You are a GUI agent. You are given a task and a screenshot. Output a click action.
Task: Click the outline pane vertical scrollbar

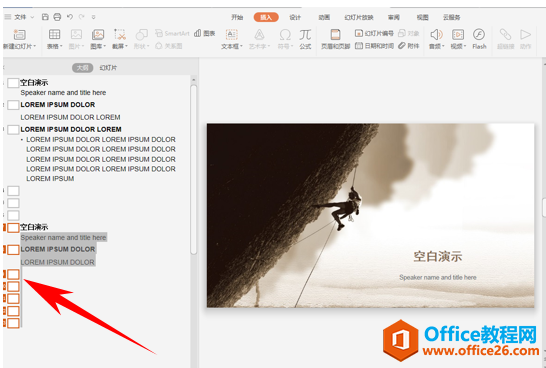click(x=194, y=169)
